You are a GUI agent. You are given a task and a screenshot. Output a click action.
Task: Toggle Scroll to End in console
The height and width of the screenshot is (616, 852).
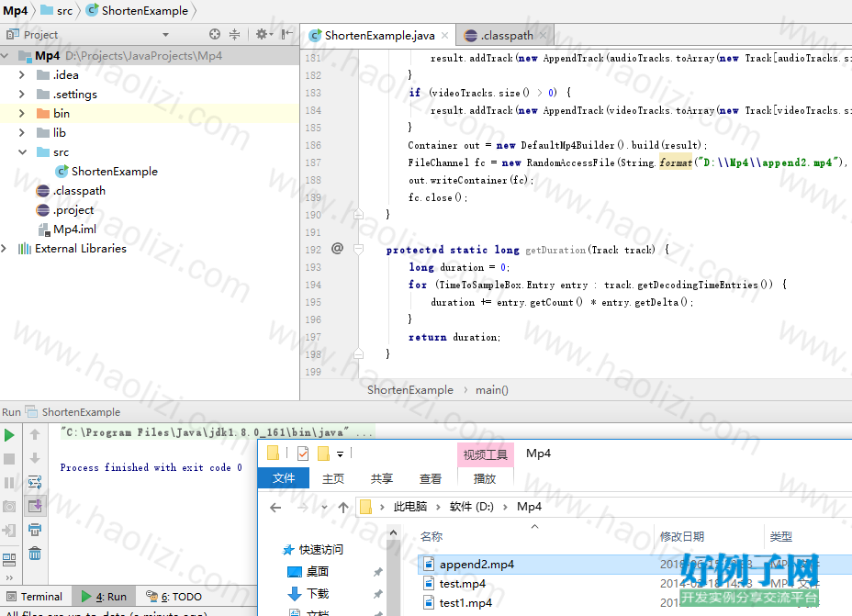pyautogui.click(x=35, y=506)
